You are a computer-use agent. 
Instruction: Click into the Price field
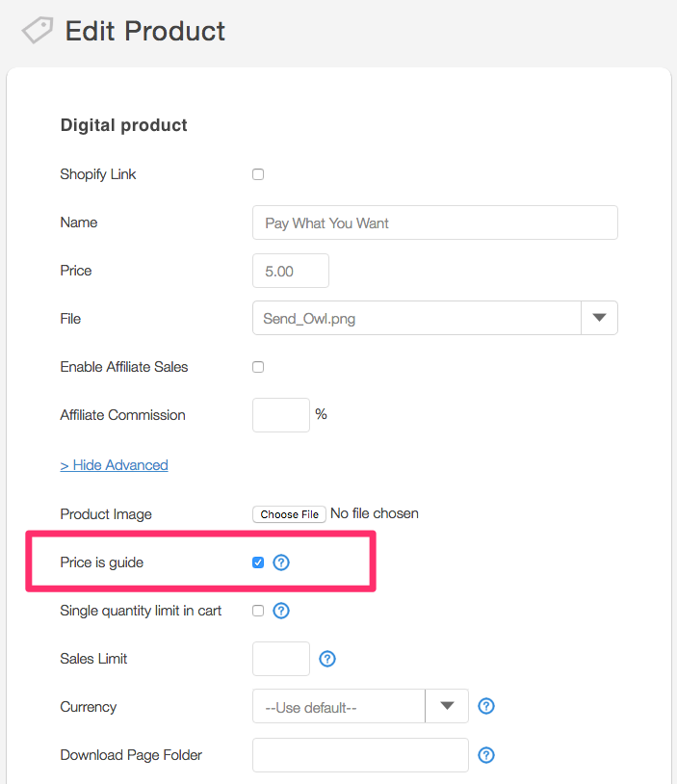[x=291, y=271]
